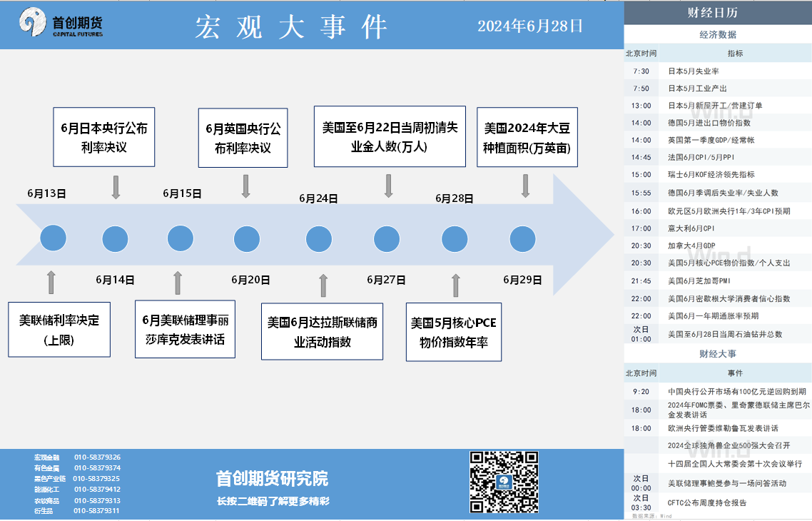Click the 美国至6月28日当周石油钻井总数 row
Image resolution: width=812 pixels, height=521 pixels.
pos(718,334)
